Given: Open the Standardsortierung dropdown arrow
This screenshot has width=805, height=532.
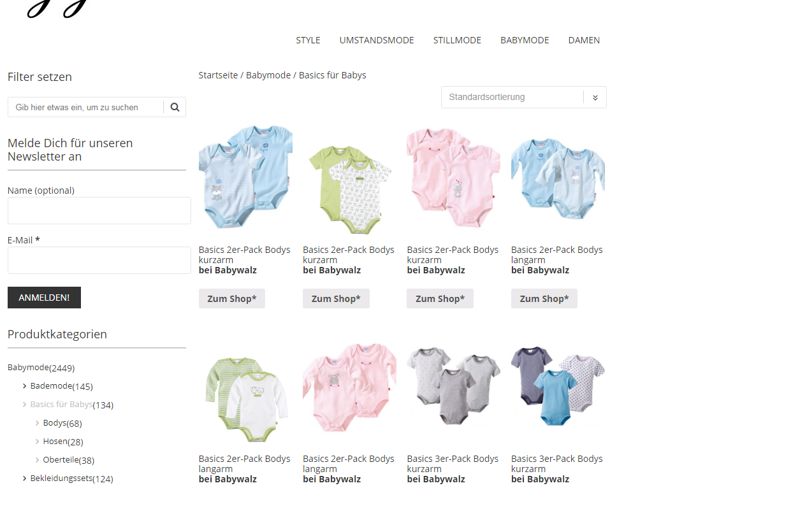Looking at the screenshot, I should (595, 97).
